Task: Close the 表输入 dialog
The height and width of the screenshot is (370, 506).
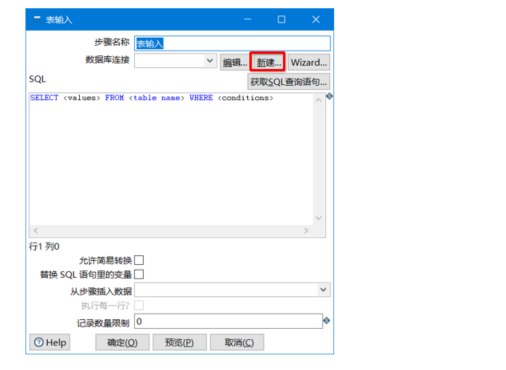Action: [316, 19]
